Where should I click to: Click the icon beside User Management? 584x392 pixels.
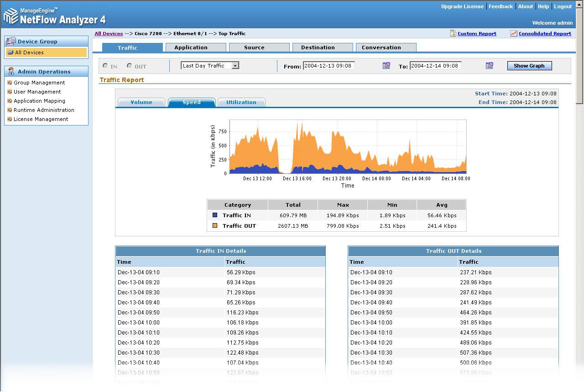pyautogui.click(x=10, y=92)
